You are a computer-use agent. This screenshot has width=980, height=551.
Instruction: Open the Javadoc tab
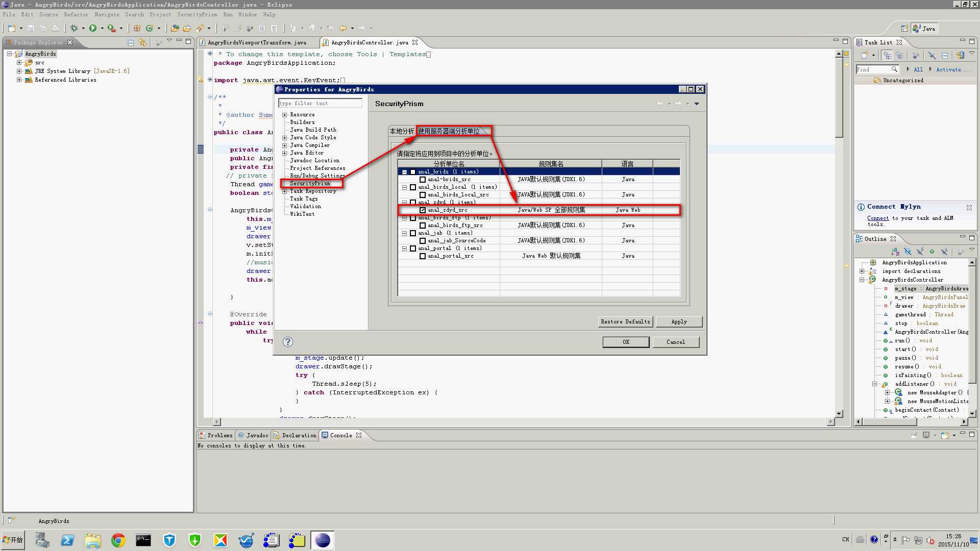tap(253, 435)
